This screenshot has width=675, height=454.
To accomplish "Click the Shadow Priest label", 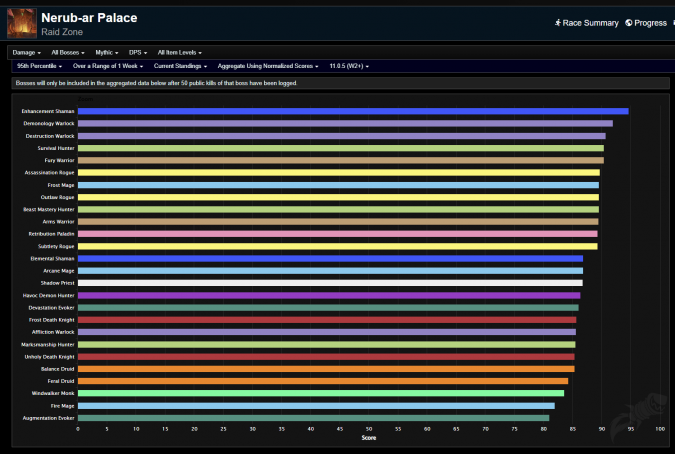I will (57, 283).
